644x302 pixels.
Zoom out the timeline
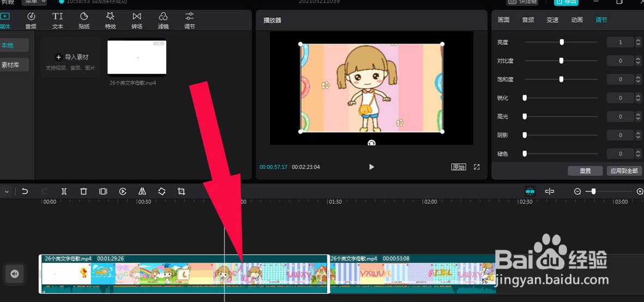577,191
